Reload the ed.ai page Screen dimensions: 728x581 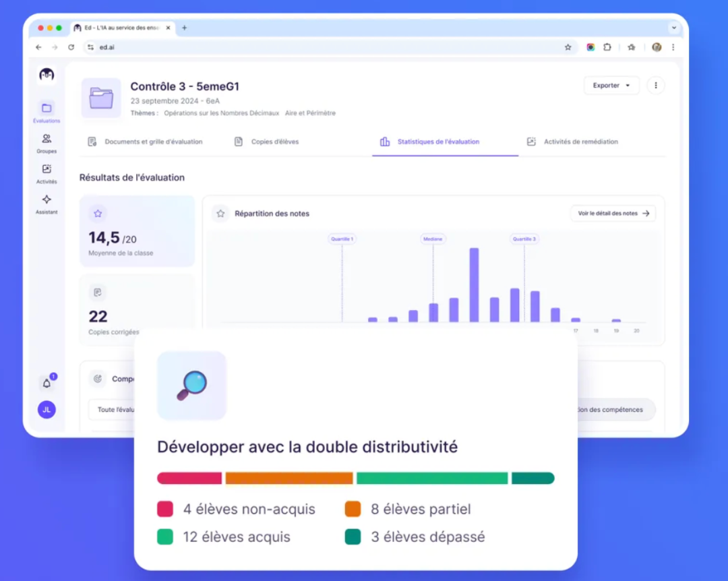click(71, 47)
